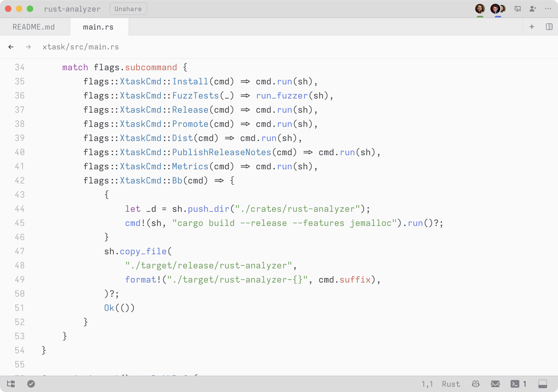The width and height of the screenshot is (558, 392).
Task: Click the red-haired collaborator avatar
Action: point(495,9)
